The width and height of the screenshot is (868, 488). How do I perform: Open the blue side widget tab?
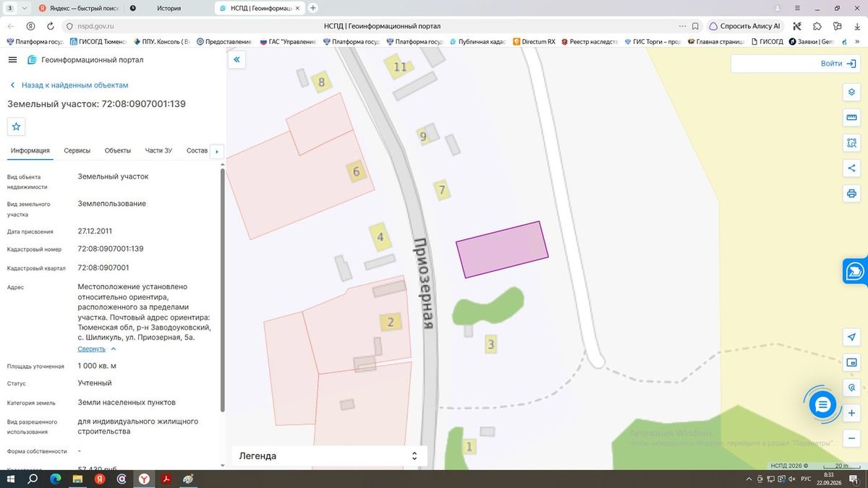pos(856,271)
